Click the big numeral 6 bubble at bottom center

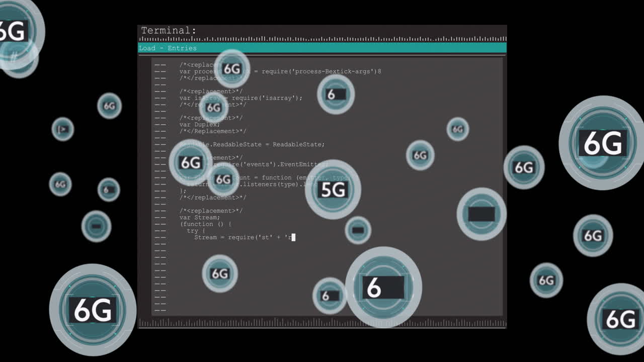[x=385, y=287]
